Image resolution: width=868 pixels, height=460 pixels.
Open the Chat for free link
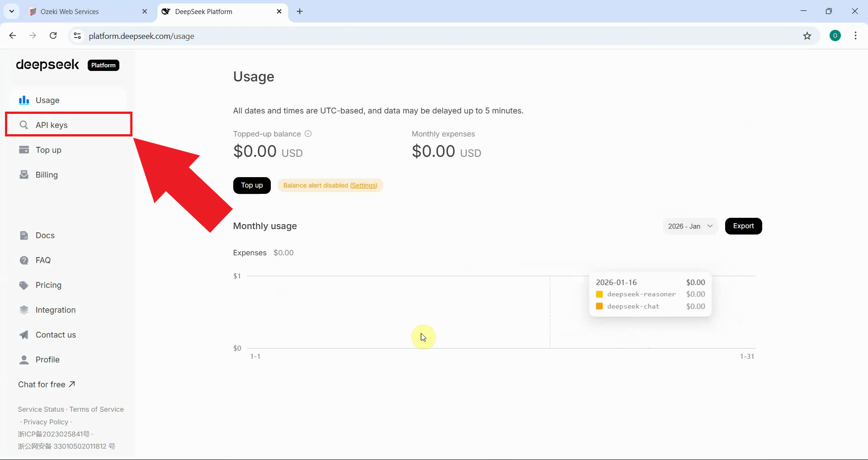[x=42, y=385]
